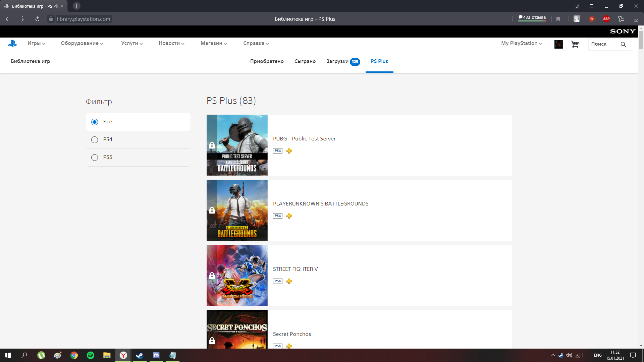Select the PS5 filter radio button
644x362 pixels.
pos(95,158)
